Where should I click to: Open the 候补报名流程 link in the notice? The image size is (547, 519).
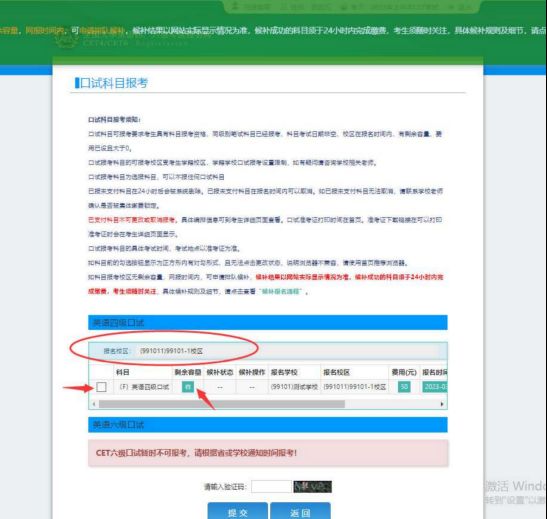280,291
